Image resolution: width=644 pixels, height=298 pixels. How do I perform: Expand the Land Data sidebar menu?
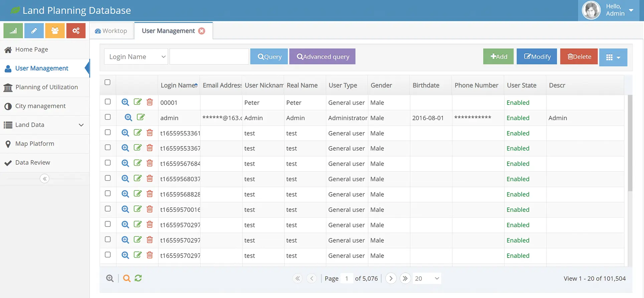(x=44, y=125)
